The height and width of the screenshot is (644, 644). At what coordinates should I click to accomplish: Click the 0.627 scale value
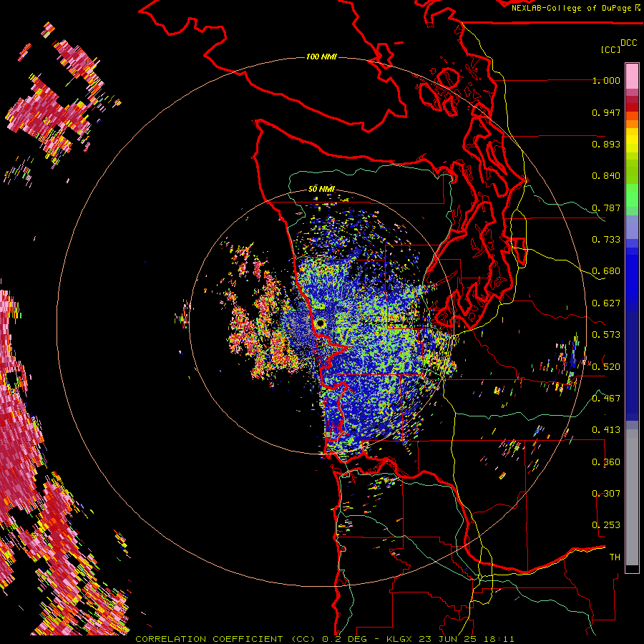coord(606,303)
